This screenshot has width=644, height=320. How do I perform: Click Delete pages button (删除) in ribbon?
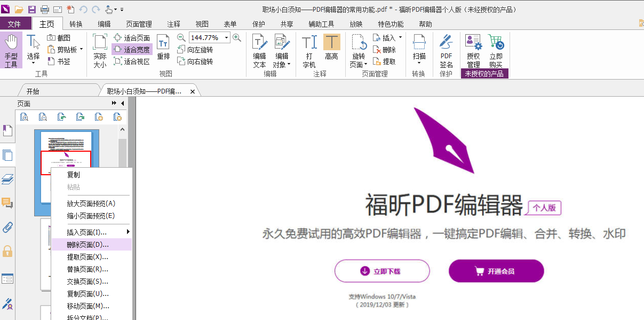click(384, 50)
